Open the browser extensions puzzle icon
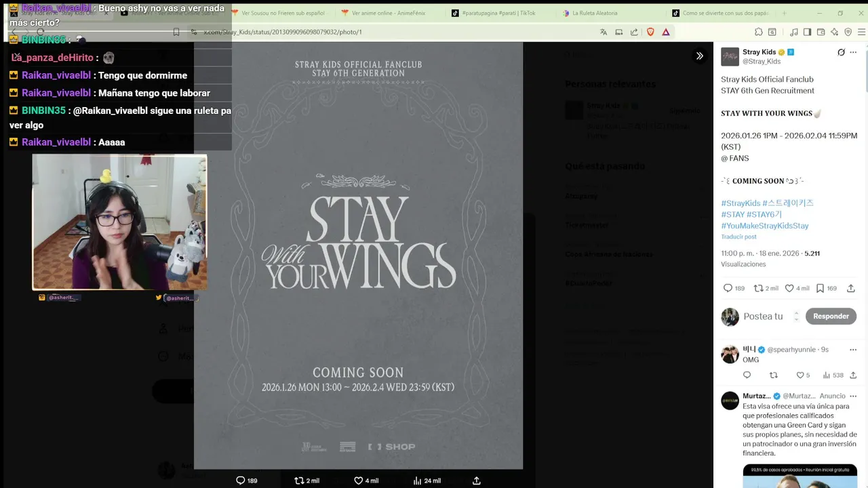This screenshot has height=488, width=868. pyautogui.click(x=759, y=32)
